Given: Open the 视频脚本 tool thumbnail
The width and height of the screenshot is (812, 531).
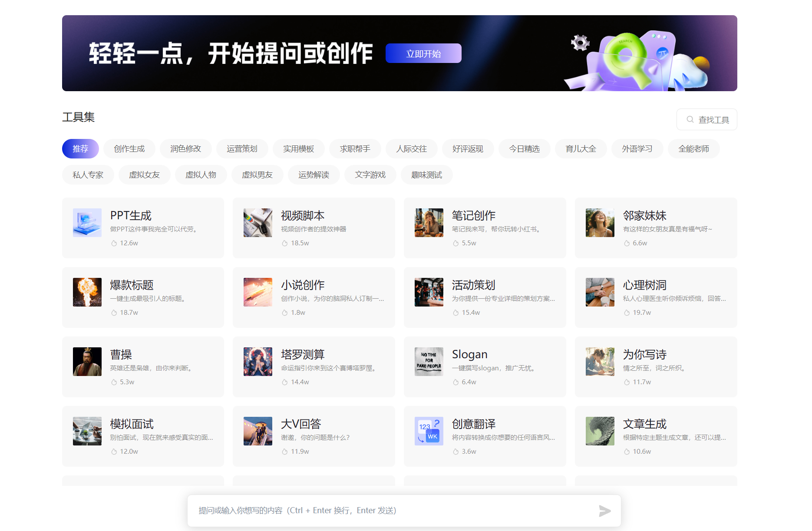Looking at the screenshot, I should [x=258, y=223].
